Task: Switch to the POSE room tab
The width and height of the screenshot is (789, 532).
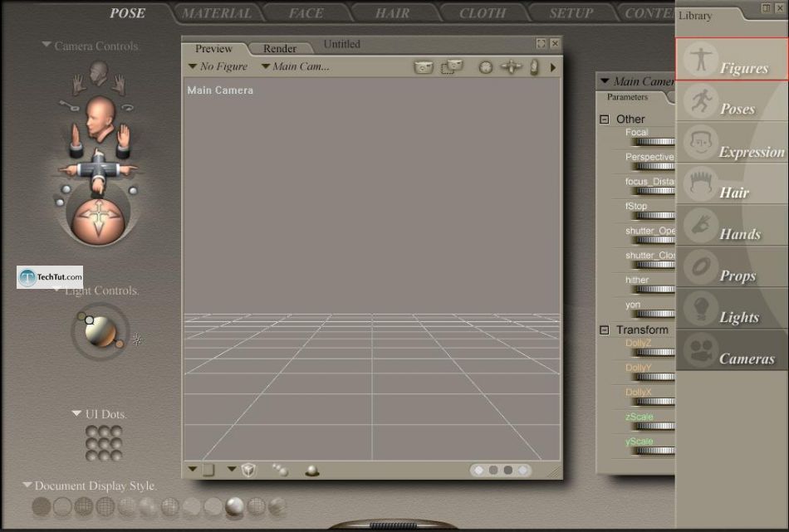Action: (x=128, y=13)
